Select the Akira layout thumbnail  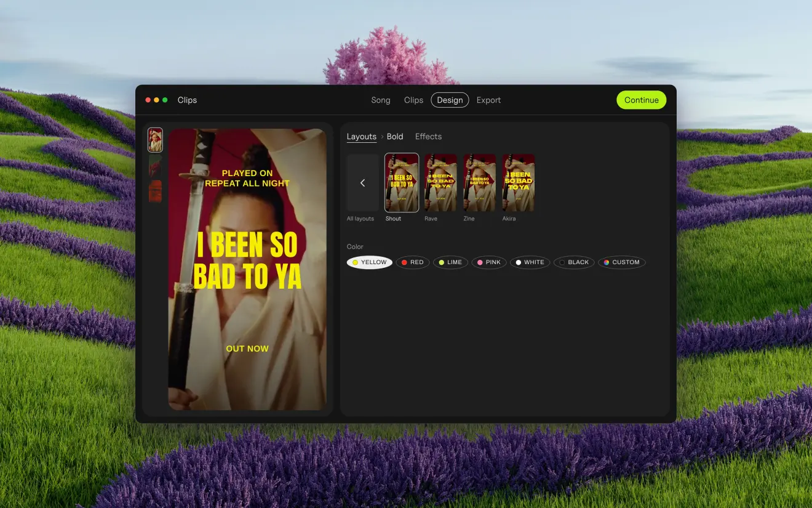point(518,183)
